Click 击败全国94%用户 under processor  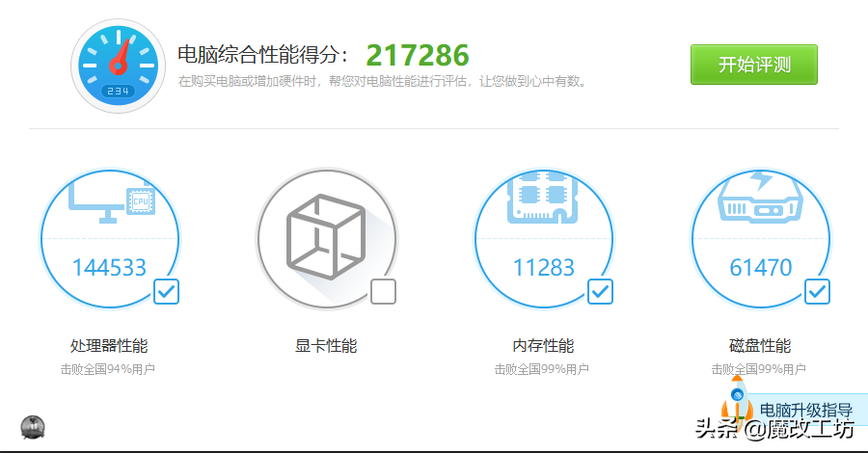107,369
